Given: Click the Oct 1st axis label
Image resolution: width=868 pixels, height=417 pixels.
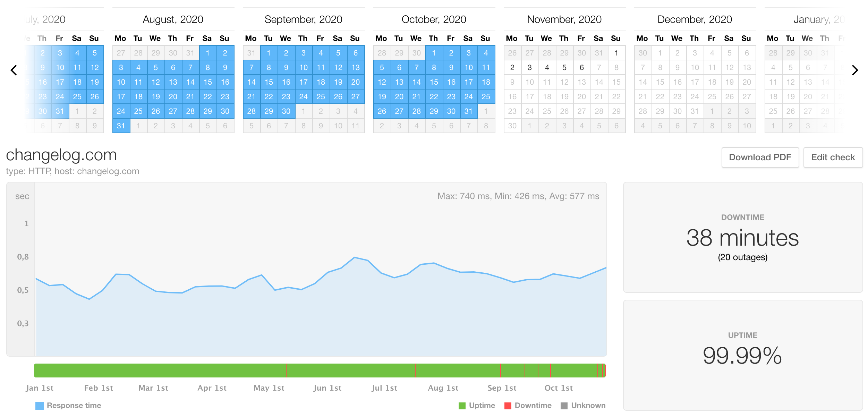Looking at the screenshot, I should point(559,388).
